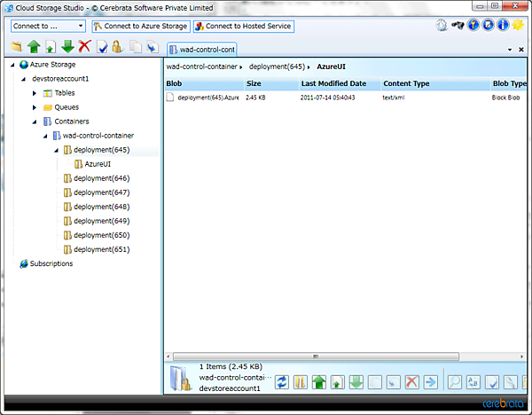Click the gear settings icon at top right
Image resolution: width=532 pixels, height=415 pixels.
click(x=442, y=26)
